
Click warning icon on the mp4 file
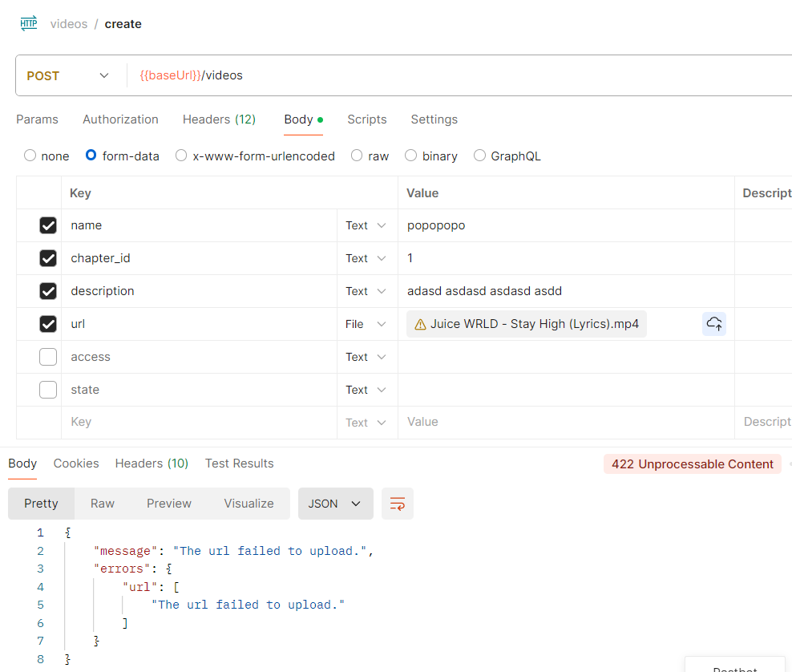pos(420,325)
